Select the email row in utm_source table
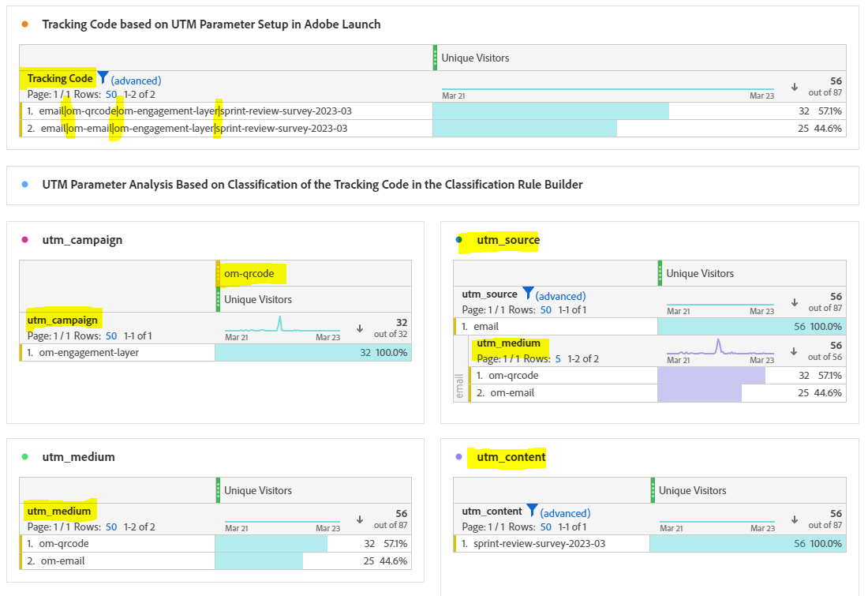Image resolution: width=868 pixels, height=596 pixels. (486, 326)
